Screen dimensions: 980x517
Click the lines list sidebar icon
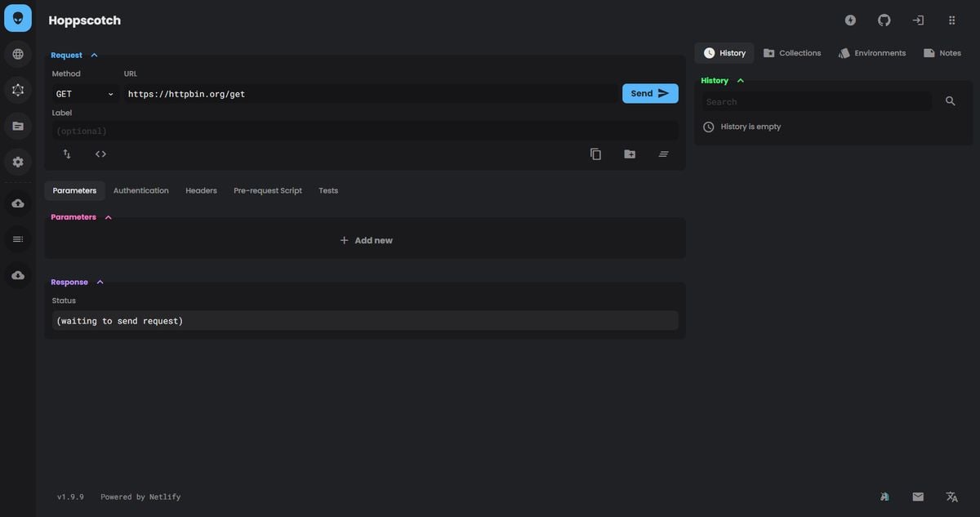coord(18,239)
